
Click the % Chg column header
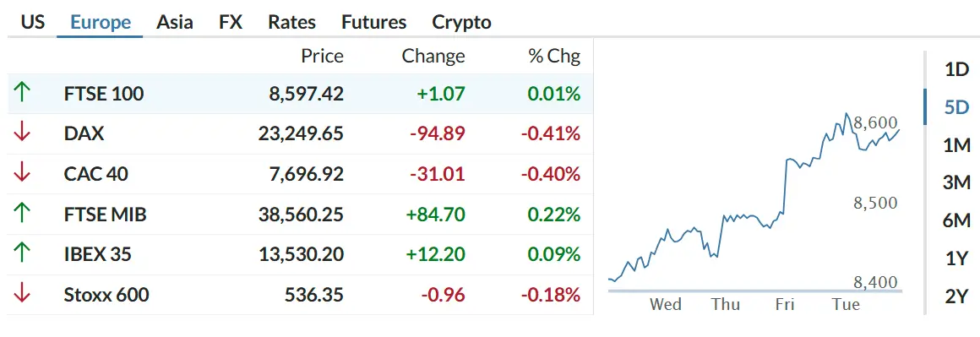[554, 57]
